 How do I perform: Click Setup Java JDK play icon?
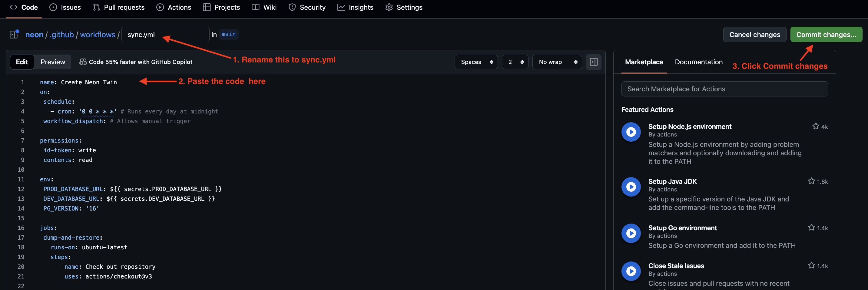coord(631,187)
